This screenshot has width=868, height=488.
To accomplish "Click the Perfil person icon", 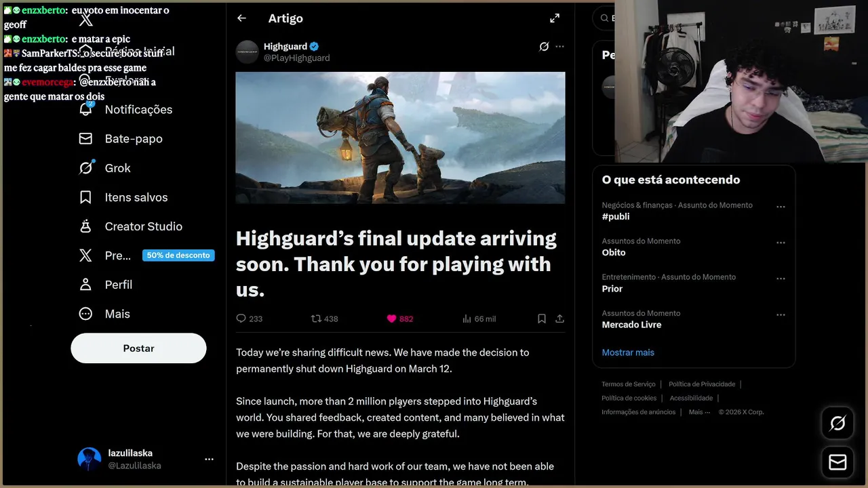I will pyautogui.click(x=85, y=285).
